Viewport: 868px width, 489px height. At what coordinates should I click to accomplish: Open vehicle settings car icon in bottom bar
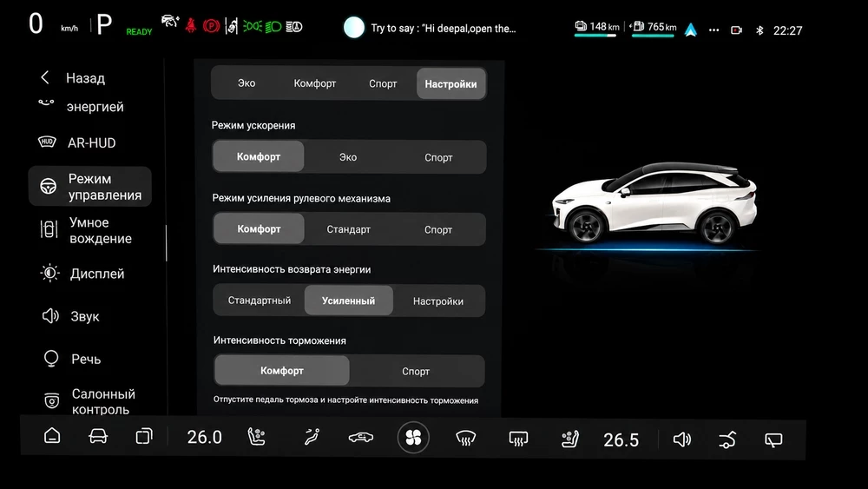pos(98,436)
